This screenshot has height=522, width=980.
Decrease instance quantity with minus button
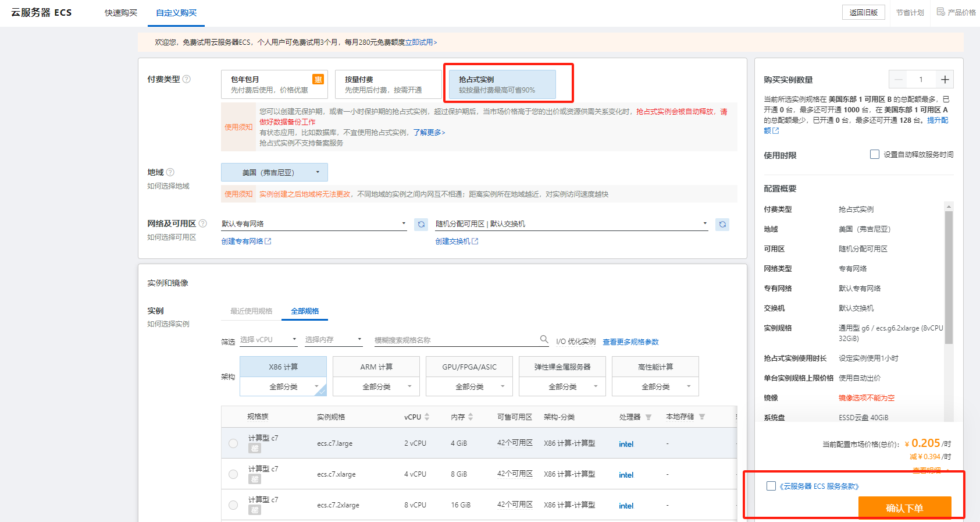coord(899,80)
